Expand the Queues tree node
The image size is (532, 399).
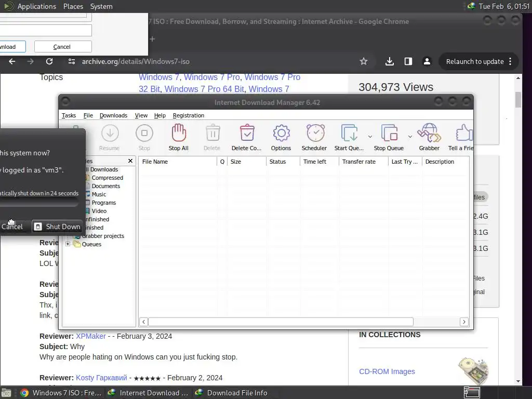pyautogui.click(x=68, y=244)
